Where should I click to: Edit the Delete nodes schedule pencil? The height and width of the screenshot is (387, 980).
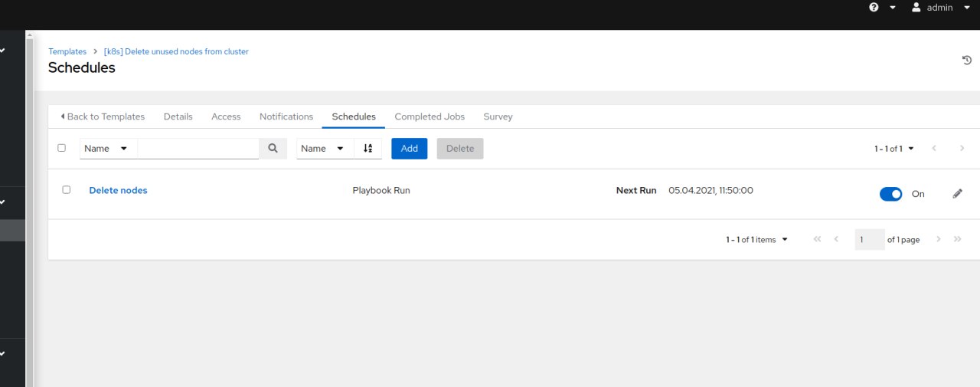pyautogui.click(x=957, y=194)
